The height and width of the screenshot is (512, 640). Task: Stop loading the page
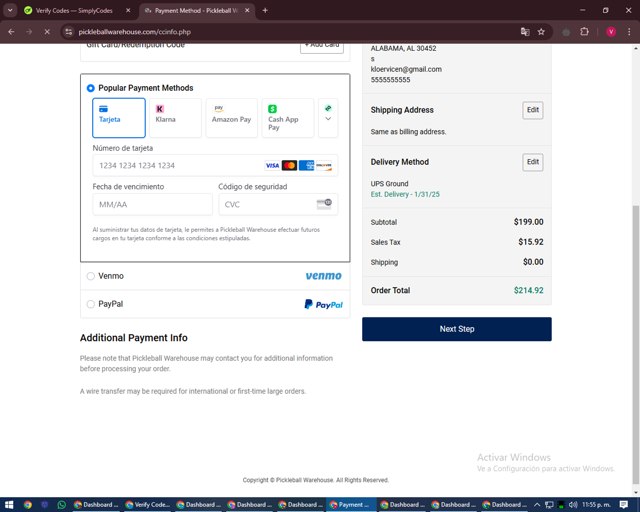pos(47,31)
